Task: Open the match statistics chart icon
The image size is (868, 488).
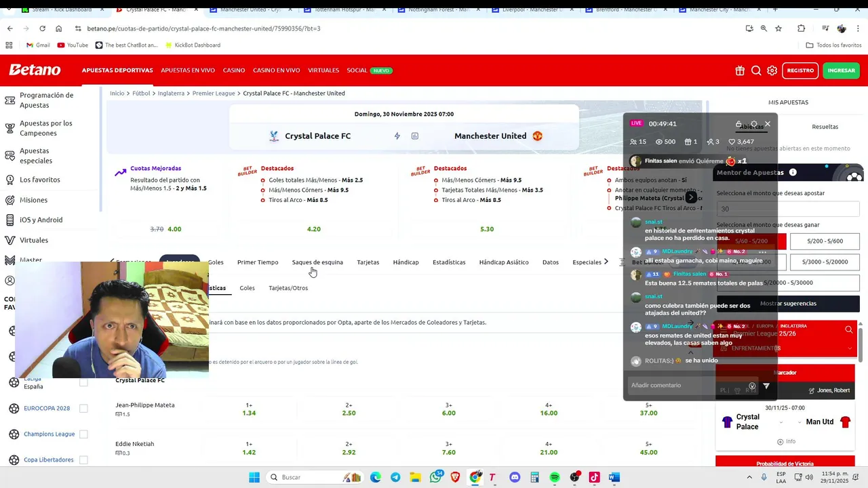Action: click(x=415, y=136)
